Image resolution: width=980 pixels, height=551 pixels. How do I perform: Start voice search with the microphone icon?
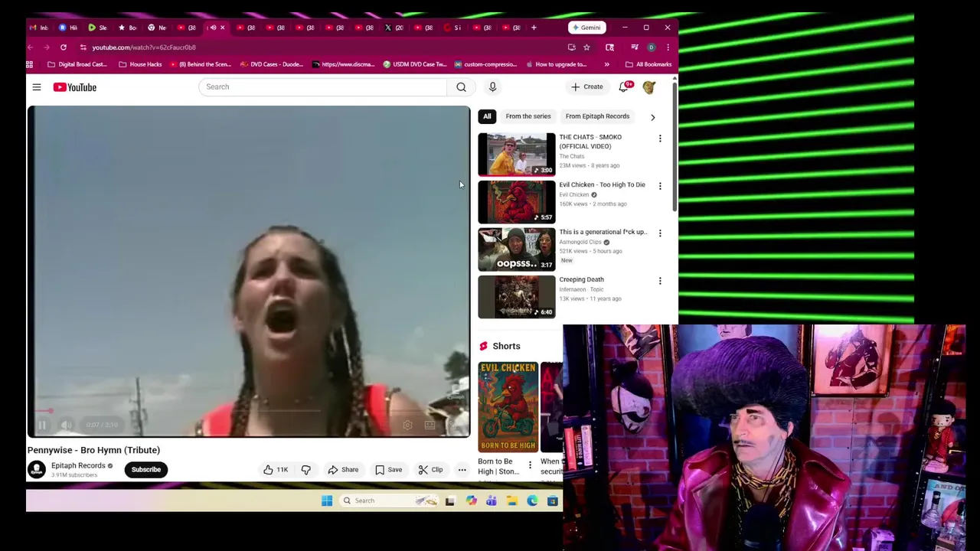pos(492,86)
